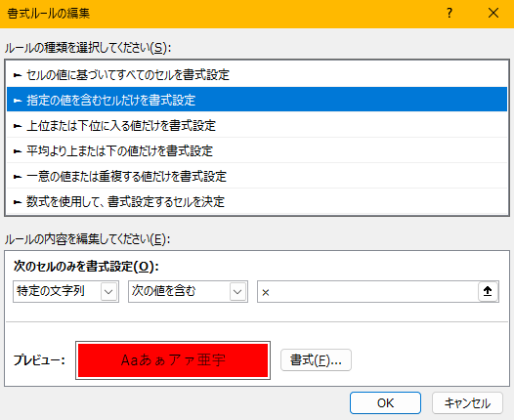The width and height of the screenshot is (514, 420).
Task: Open the 次の値を含む dropdown arrow
Action: (x=237, y=291)
